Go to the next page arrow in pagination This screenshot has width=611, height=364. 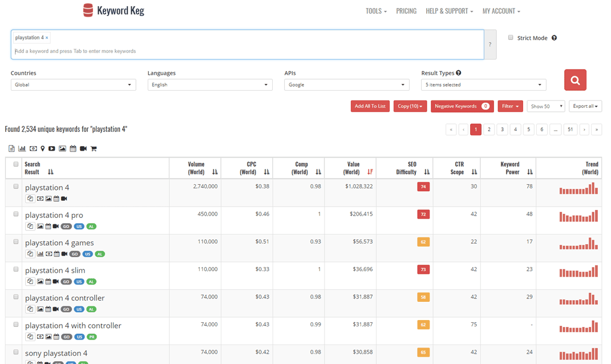[584, 130]
